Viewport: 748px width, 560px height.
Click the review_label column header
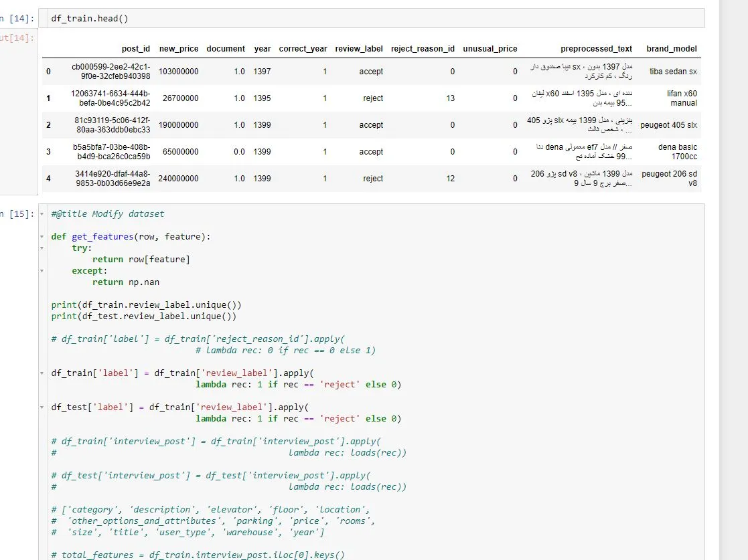tap(359, 49)
